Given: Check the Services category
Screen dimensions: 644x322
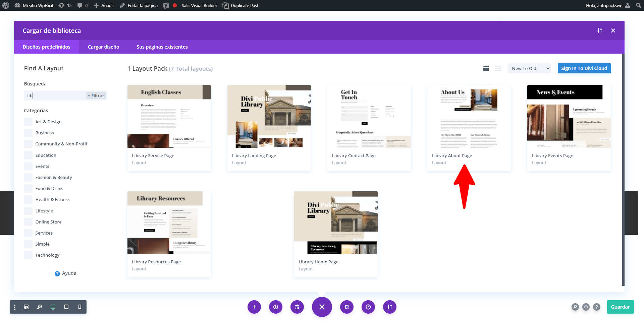Looking at the screenshot, I should point(28,233).
